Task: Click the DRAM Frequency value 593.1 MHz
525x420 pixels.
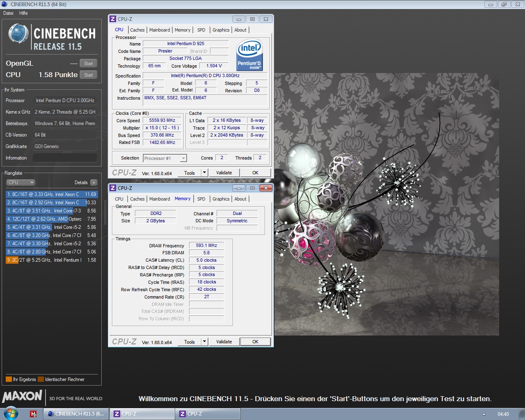Action: click(x=206, y=245)
